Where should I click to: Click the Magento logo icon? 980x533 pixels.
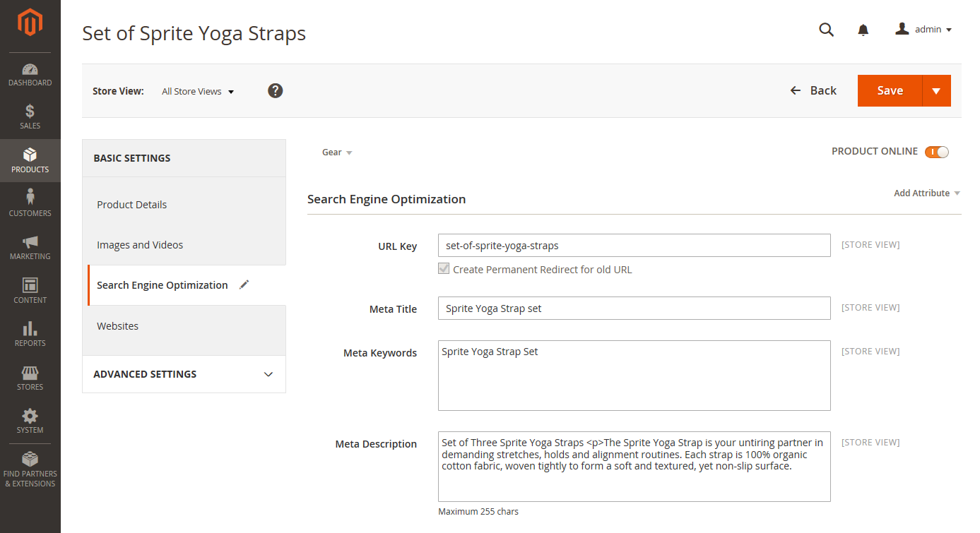click(30, 23)
